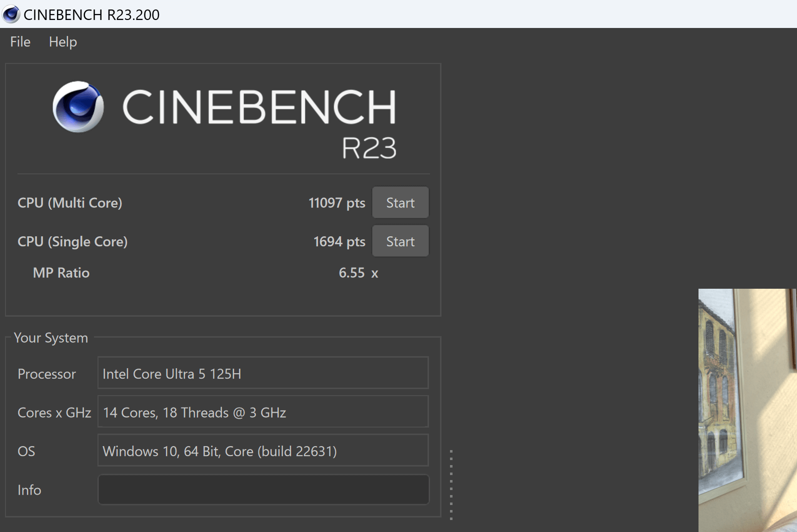Viewport: 797px width, 532px height.
Task: Click the Cores x GHz field
Action: (263, 412)
